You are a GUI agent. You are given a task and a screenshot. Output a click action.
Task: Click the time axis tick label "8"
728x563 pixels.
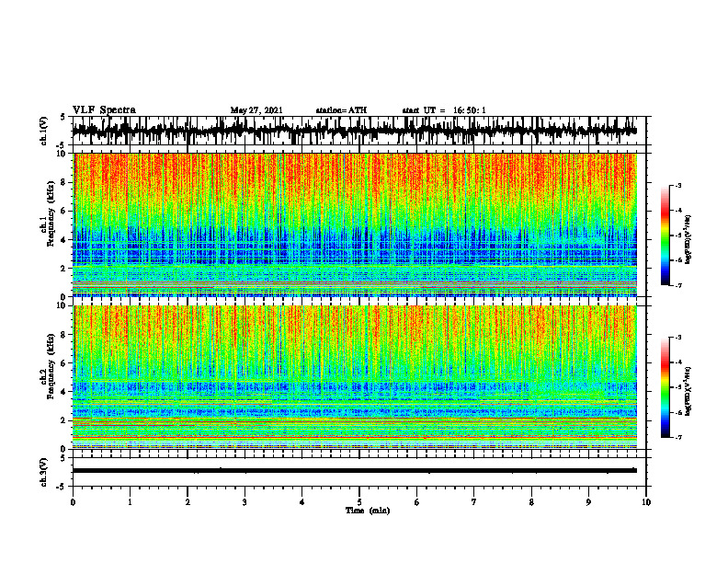point(531,502)
